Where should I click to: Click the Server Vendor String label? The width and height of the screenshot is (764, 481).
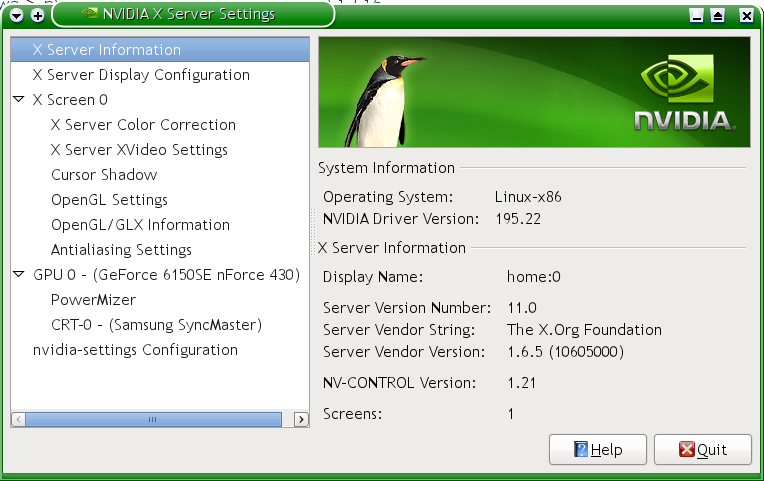click(x=399, y=330)
